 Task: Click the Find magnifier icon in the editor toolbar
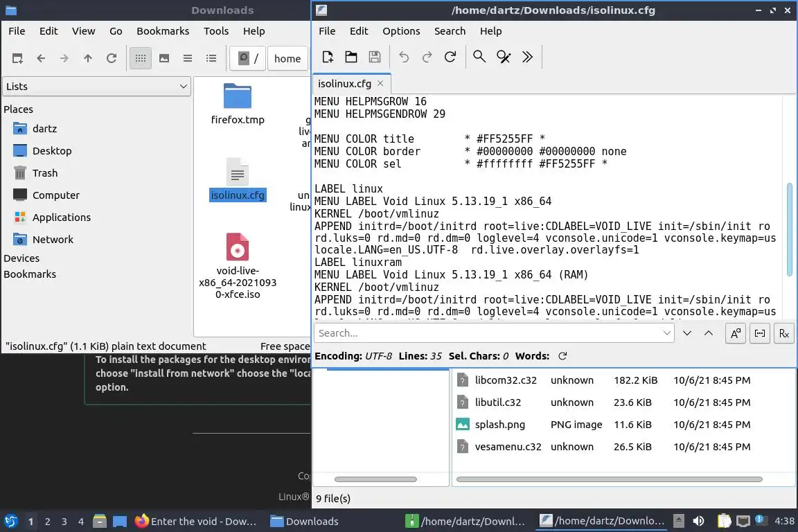point(479,57)
